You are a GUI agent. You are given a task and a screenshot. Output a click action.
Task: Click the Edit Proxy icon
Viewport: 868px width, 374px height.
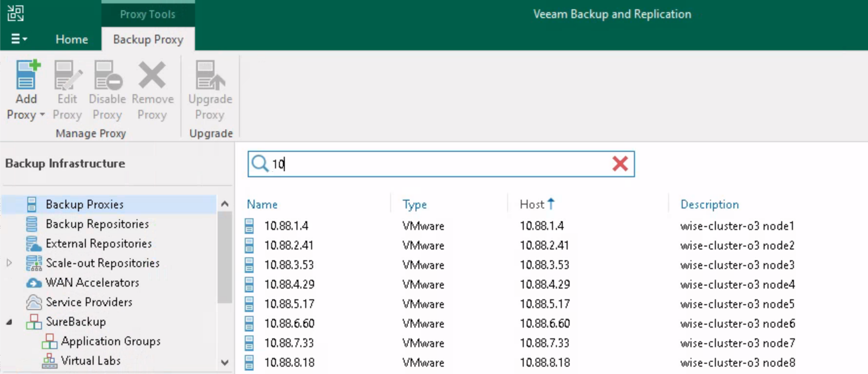coord(67,75)
